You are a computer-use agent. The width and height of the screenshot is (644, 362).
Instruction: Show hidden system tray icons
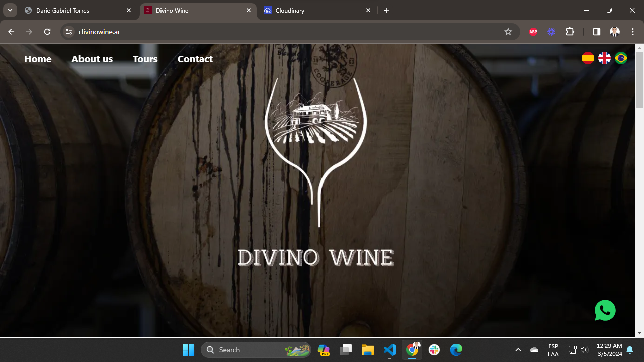(x=518, y=350)
